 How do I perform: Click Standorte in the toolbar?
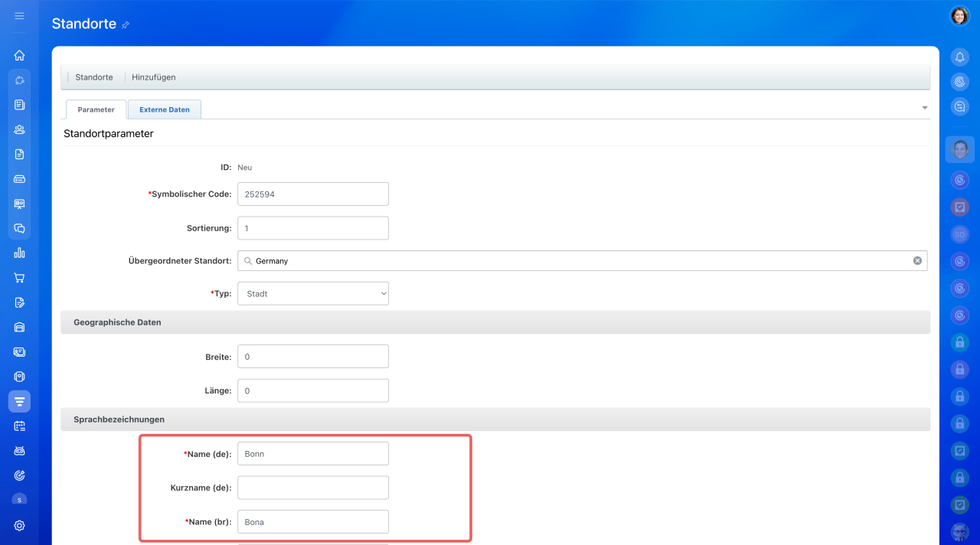[94, 77]
